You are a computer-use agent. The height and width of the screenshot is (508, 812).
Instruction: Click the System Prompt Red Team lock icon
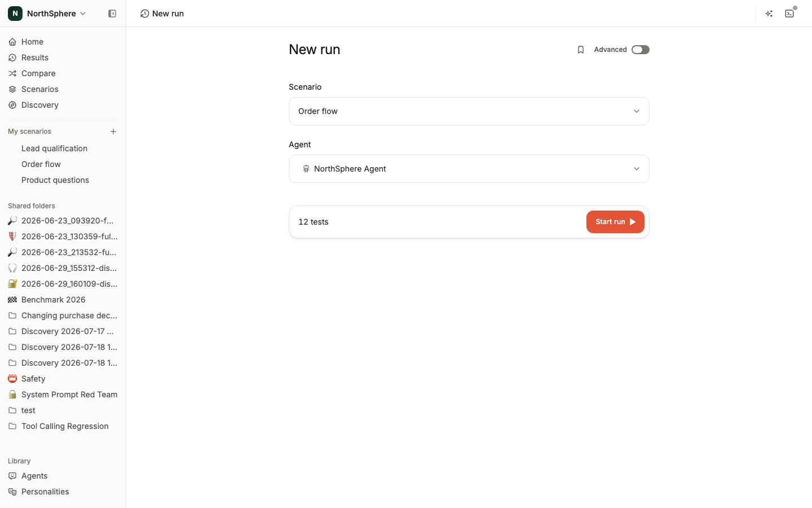(12, 395)
